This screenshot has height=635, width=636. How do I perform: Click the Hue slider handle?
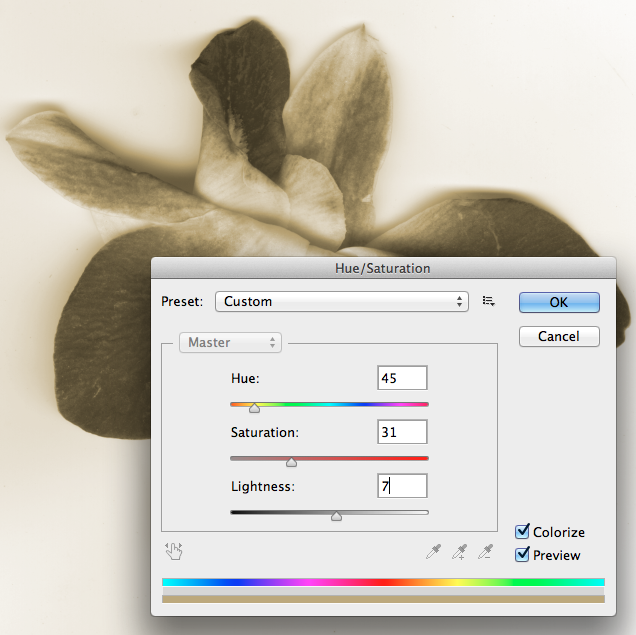[254, 408]
